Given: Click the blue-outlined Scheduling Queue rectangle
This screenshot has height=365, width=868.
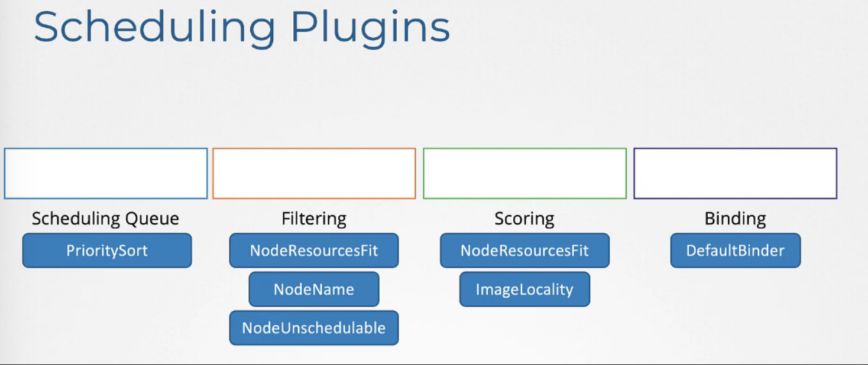Looking at the screenshot, I should 106,173.
